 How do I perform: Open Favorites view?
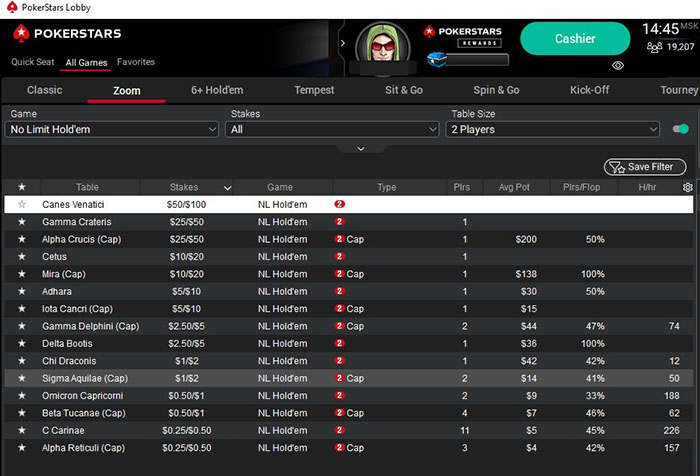point(136,62)
